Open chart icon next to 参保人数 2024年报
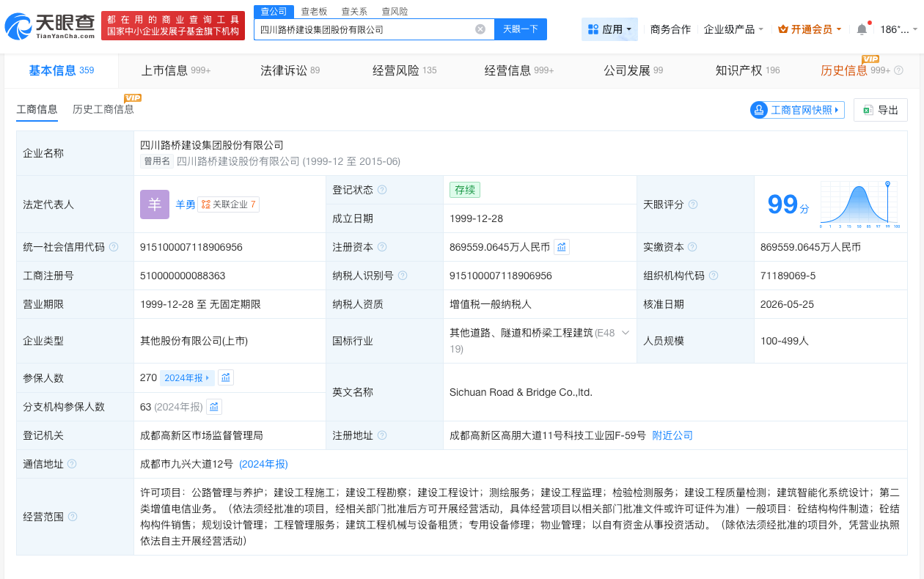This screenshot has height=579, width=924. point(226,377)
